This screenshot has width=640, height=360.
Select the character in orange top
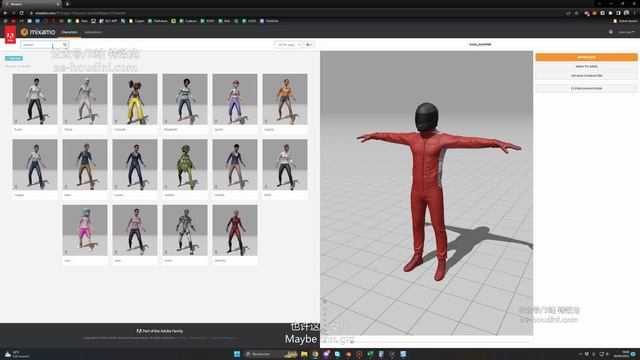click(x=285, y=99)
